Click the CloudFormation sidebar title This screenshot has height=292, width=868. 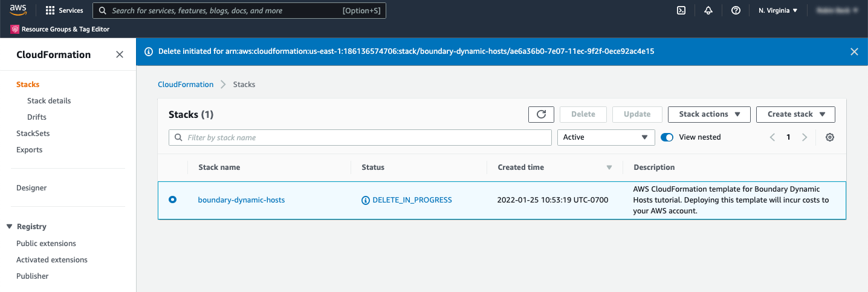click(x=54, y=54)
